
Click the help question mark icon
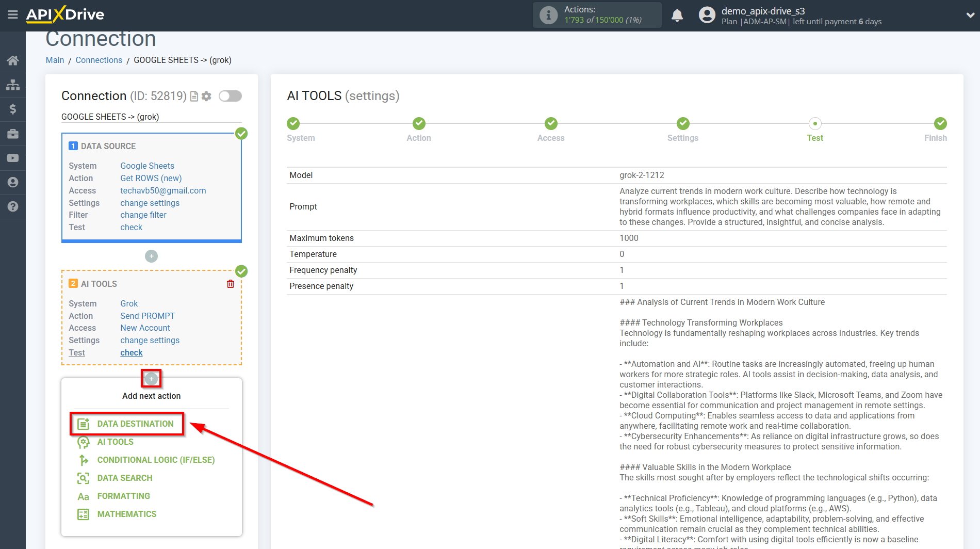click(13, 207)
